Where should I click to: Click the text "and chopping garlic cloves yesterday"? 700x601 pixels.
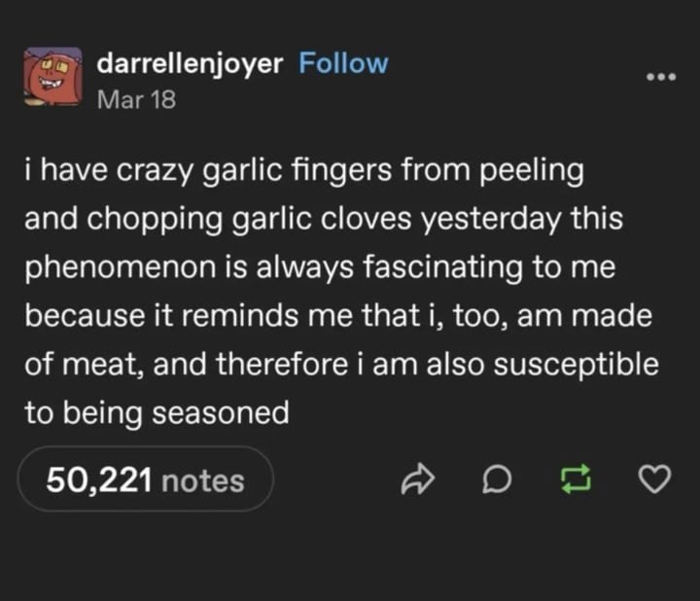tap(293, 219)
